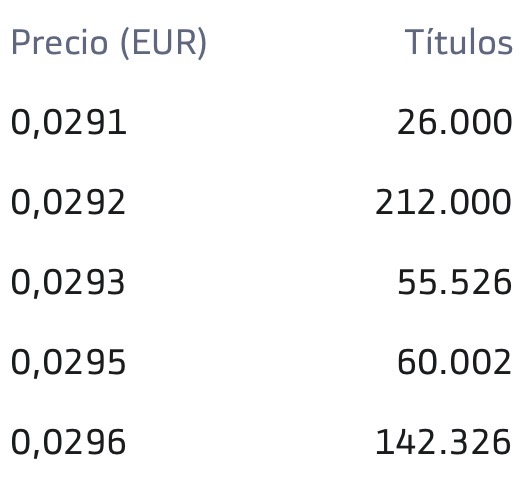Screen dimensions: 522x485
Task: Select the 0,0295 price cell
Action: click(x=68, y=363)
